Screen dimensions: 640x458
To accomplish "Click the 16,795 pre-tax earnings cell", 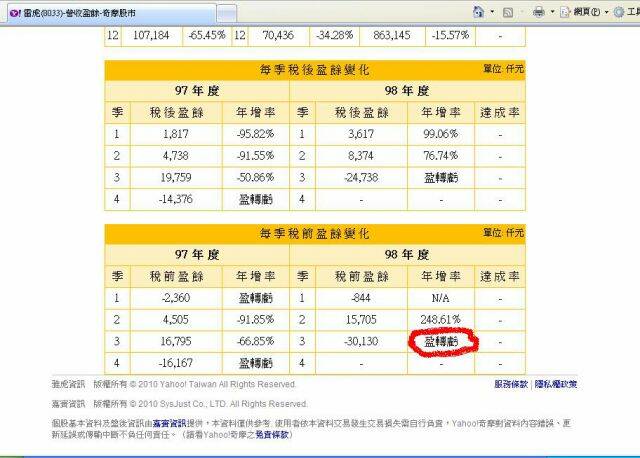I will 176,341.
